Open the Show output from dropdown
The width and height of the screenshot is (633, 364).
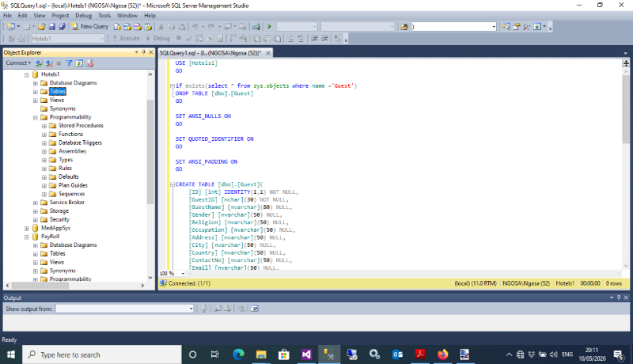point(191,309)
